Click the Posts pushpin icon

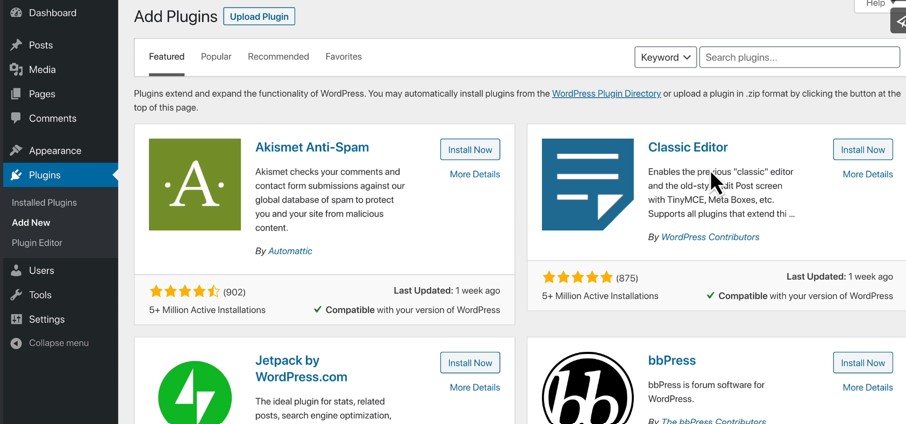16,45
